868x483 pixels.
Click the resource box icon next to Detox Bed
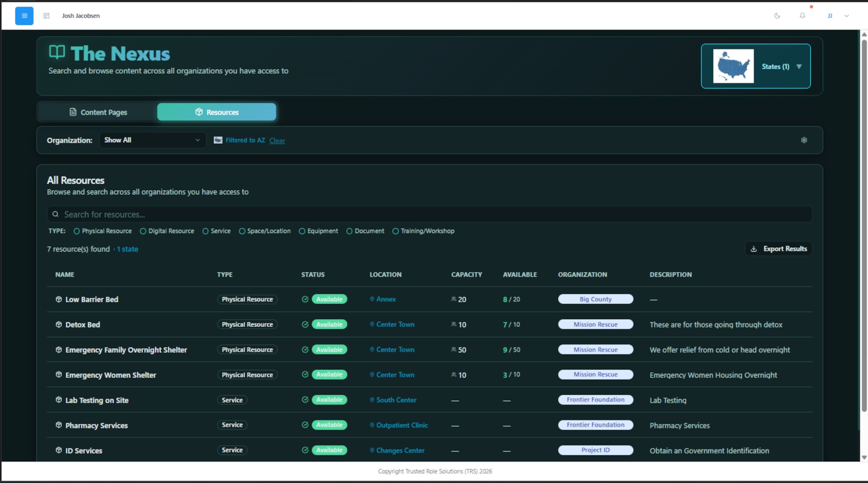59,324
